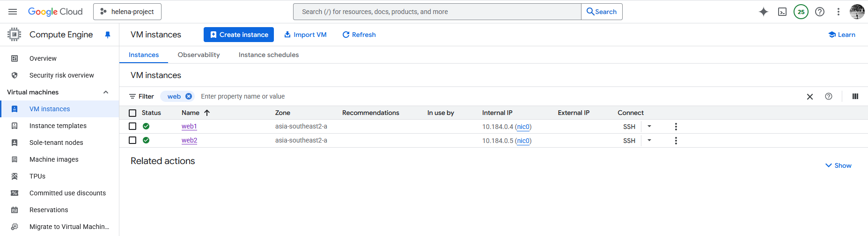The height and width of the screenshot is (236, 868).
Task: Open the Instance schedules tab
Action: click(x=268, y=55)
